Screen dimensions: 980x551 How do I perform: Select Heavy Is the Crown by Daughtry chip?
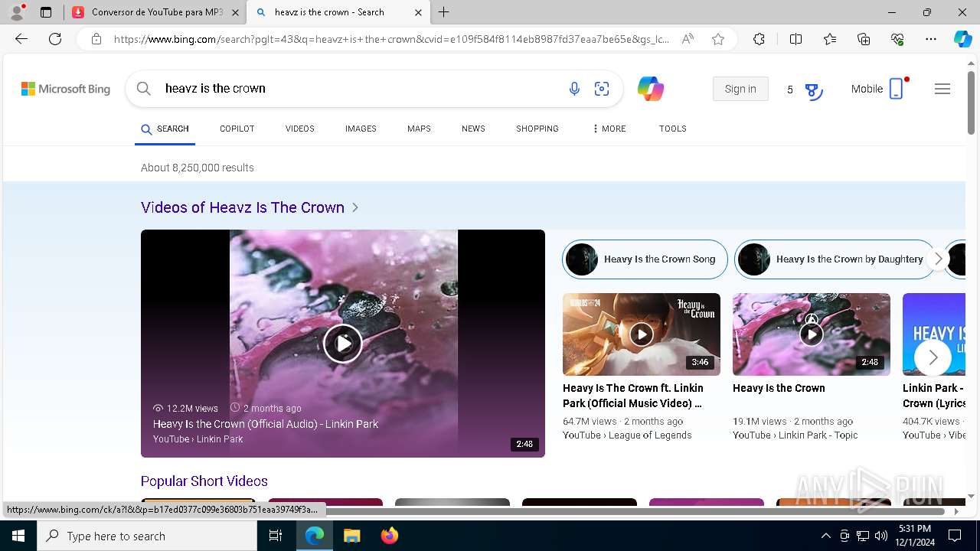tap(835, 259)
